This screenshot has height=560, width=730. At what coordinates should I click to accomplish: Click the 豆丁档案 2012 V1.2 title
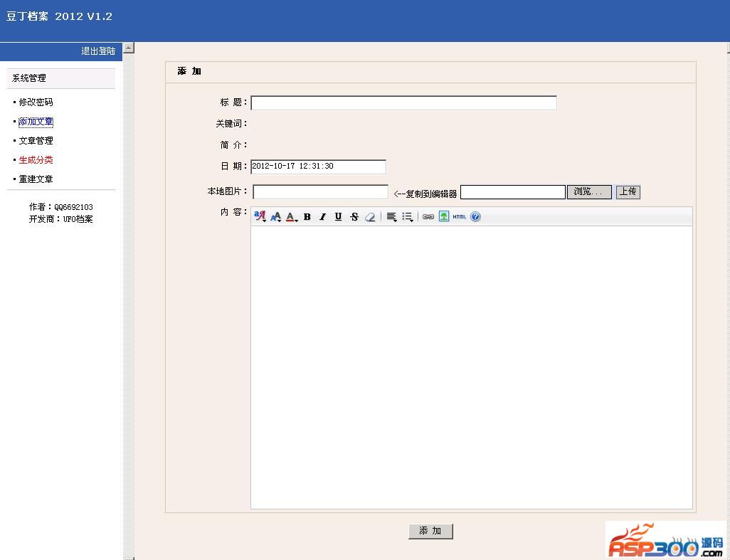tap(59, 16)
